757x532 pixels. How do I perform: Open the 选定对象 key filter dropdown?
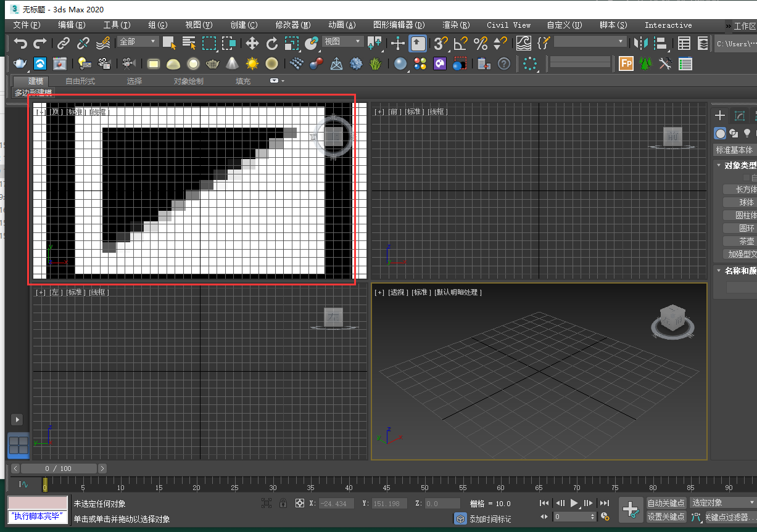[x=723, y=503]
